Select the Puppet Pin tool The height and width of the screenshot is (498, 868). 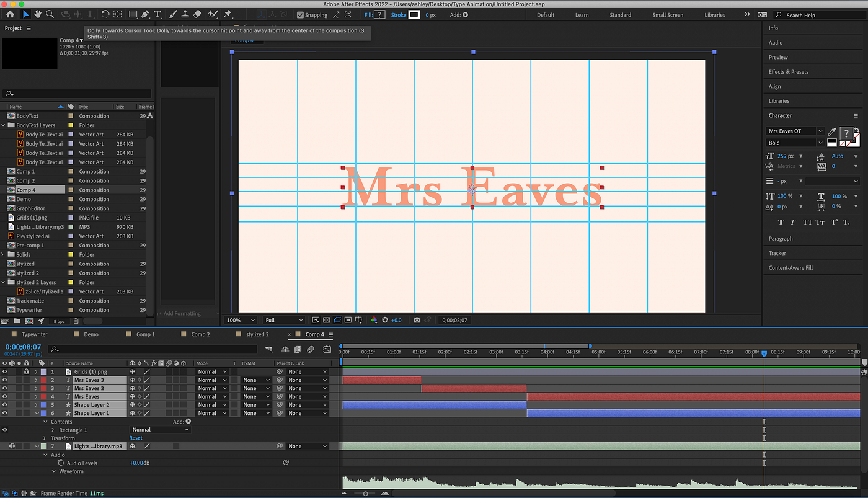228,14
